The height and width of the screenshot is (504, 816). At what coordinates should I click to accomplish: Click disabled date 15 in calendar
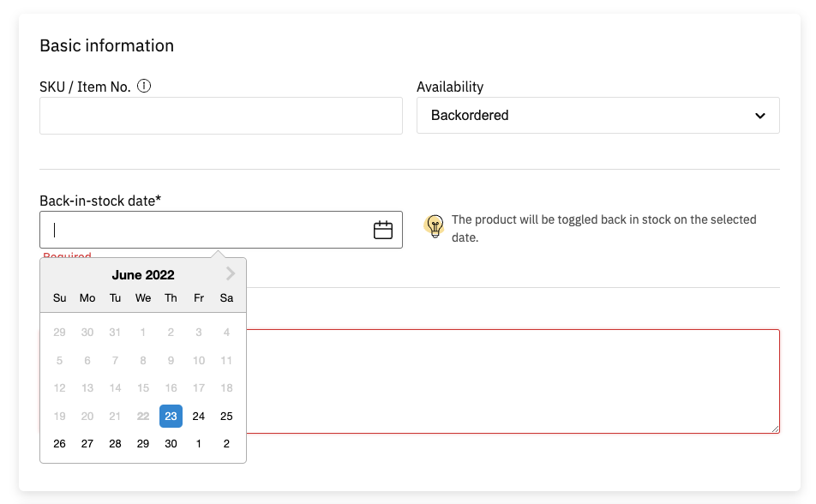(143, 388)
